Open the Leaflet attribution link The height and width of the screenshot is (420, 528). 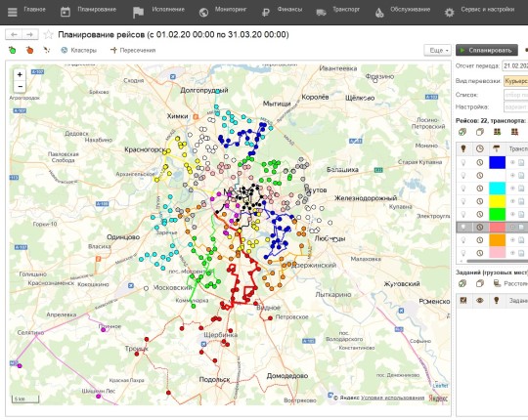point(441,386)
